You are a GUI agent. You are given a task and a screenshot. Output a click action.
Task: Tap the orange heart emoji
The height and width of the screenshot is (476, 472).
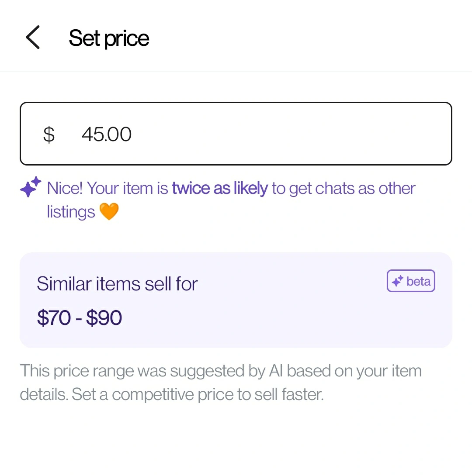tap(109, 212)
